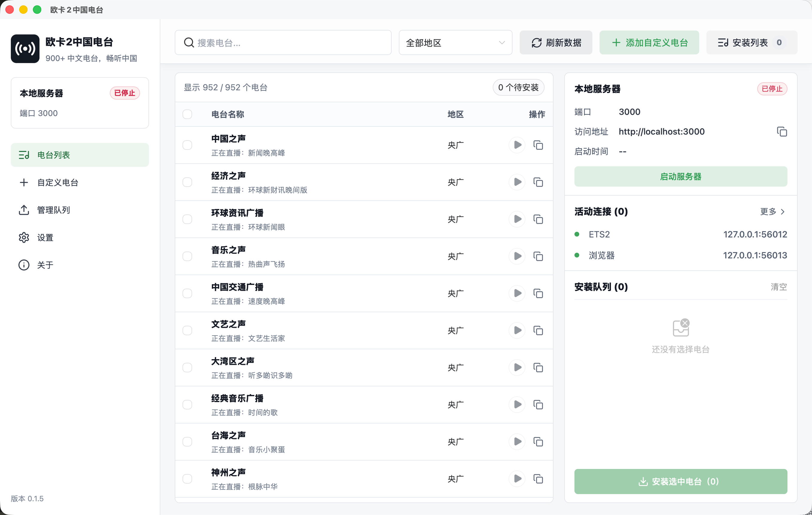Viewport: 812px width, 515px height.
Task: Click the 已停止 badge in right panel
Action: click(x=772, y=89)
